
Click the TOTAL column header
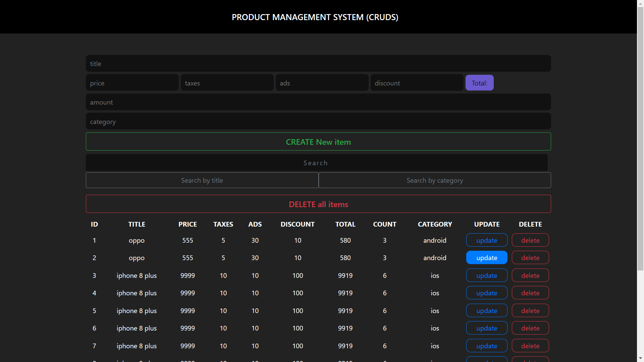(x=345, y=224)
